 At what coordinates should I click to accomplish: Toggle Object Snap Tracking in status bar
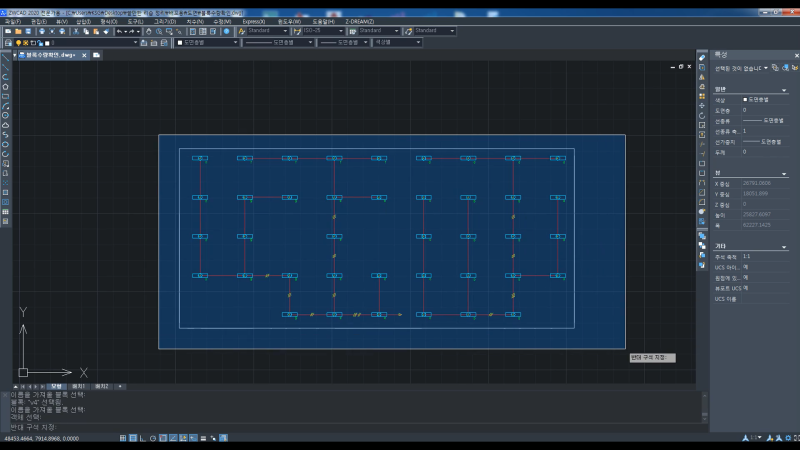coord(173,438)
